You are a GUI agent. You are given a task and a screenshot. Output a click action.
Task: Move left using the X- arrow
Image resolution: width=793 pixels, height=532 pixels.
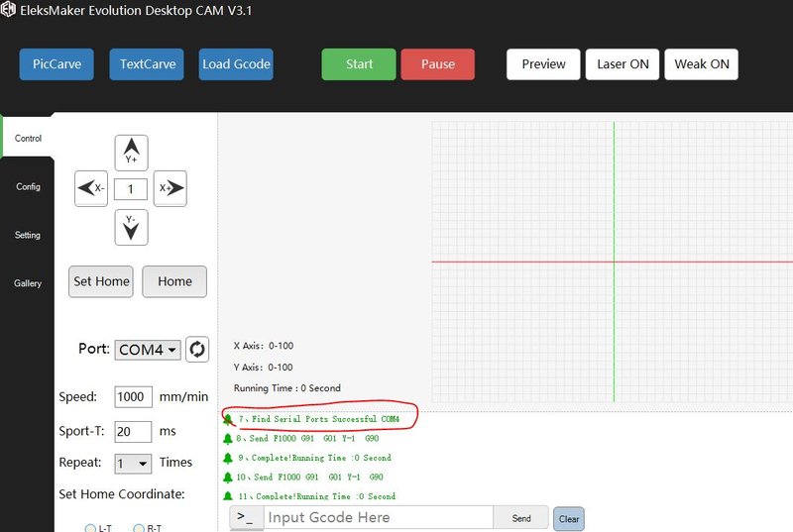click(91, 188)
